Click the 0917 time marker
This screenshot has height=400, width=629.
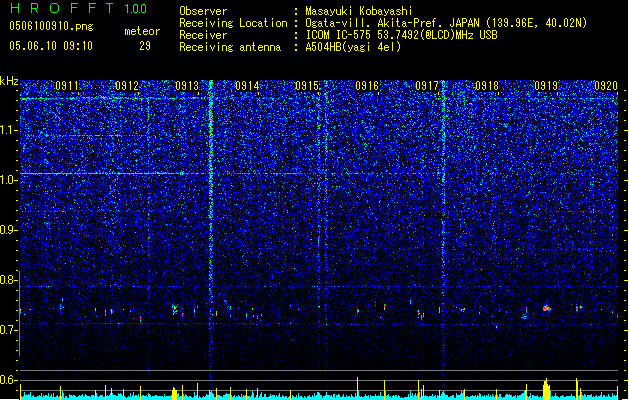(427, 86)
